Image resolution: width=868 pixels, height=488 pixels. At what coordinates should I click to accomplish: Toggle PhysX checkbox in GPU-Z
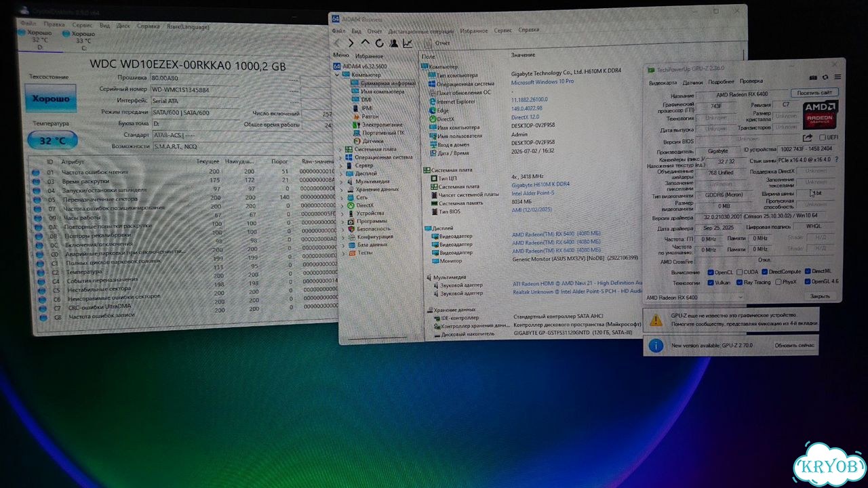(x=778, y=282)
